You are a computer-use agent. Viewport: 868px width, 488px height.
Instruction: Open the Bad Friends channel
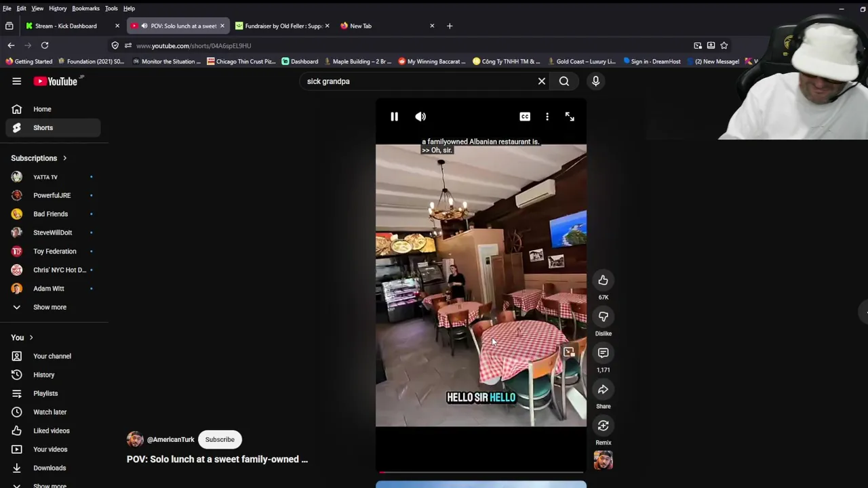point(53,214)
